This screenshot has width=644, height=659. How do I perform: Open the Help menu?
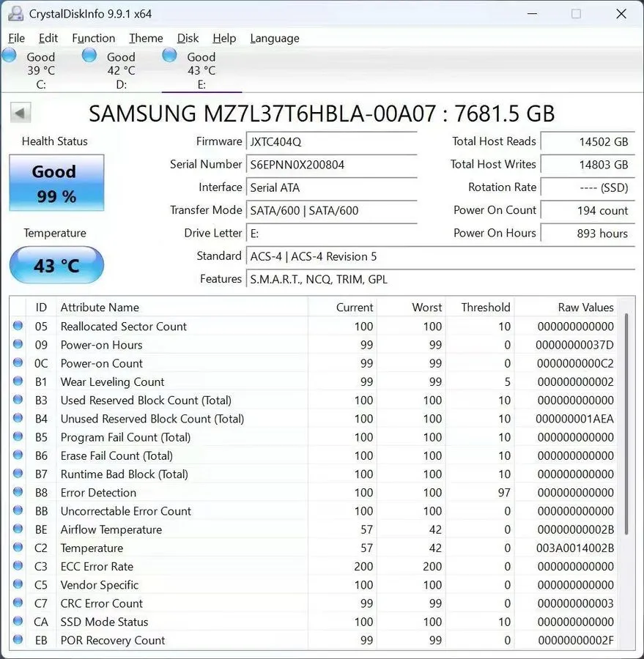coord(224,38)
